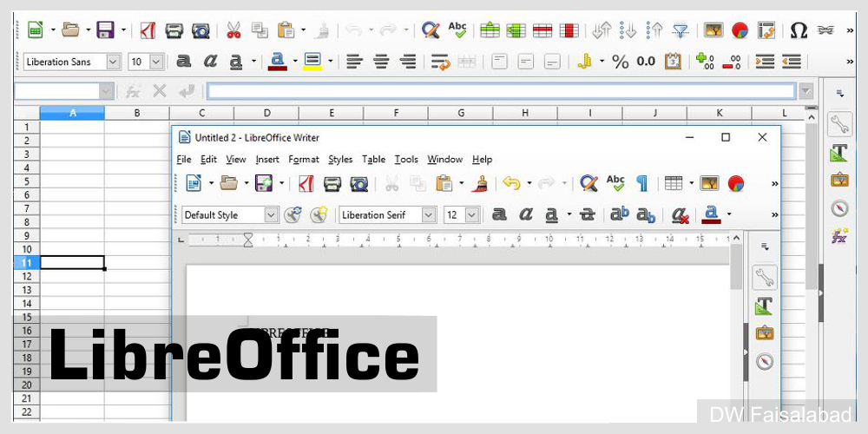Toggle Wrap Text in Calc toolbar
The height and width of the screenshot is (434, 868).
coord(441,62)
